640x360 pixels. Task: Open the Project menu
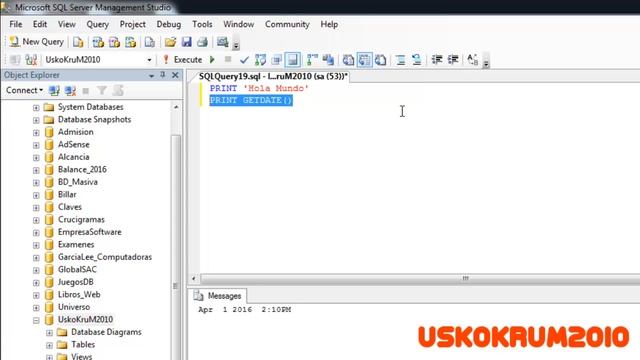click(133, 24)
